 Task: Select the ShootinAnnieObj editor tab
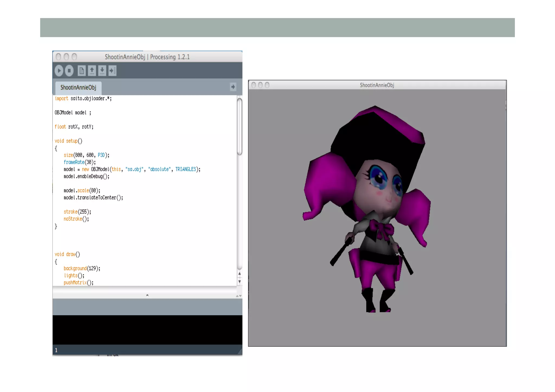(x=78, y=88)
